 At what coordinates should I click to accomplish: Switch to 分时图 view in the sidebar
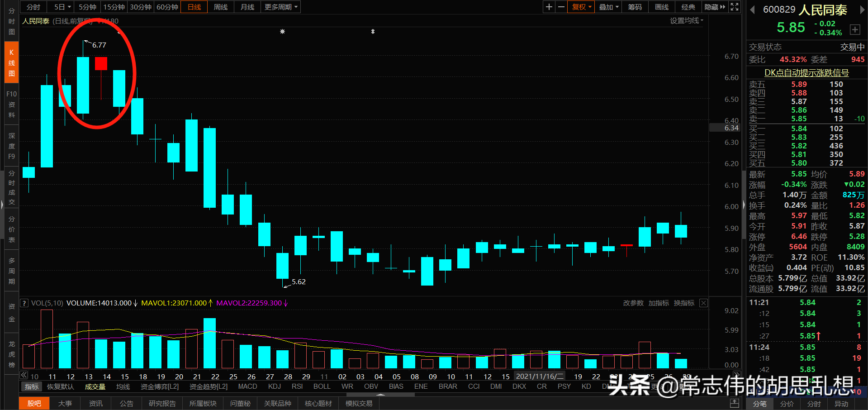11,20
